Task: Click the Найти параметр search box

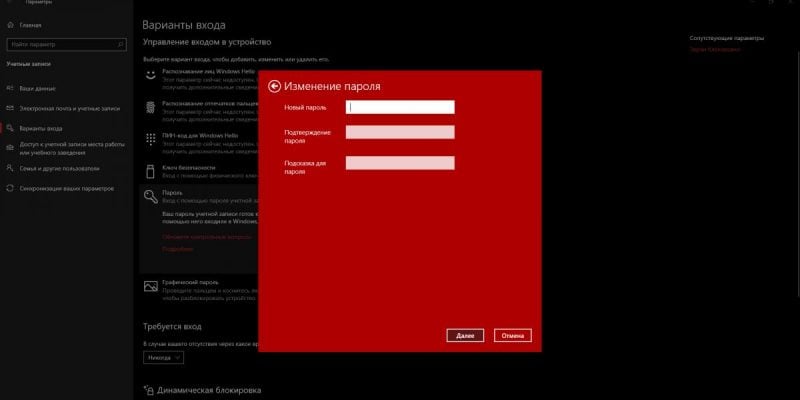Action: click(x=65, y=44)
